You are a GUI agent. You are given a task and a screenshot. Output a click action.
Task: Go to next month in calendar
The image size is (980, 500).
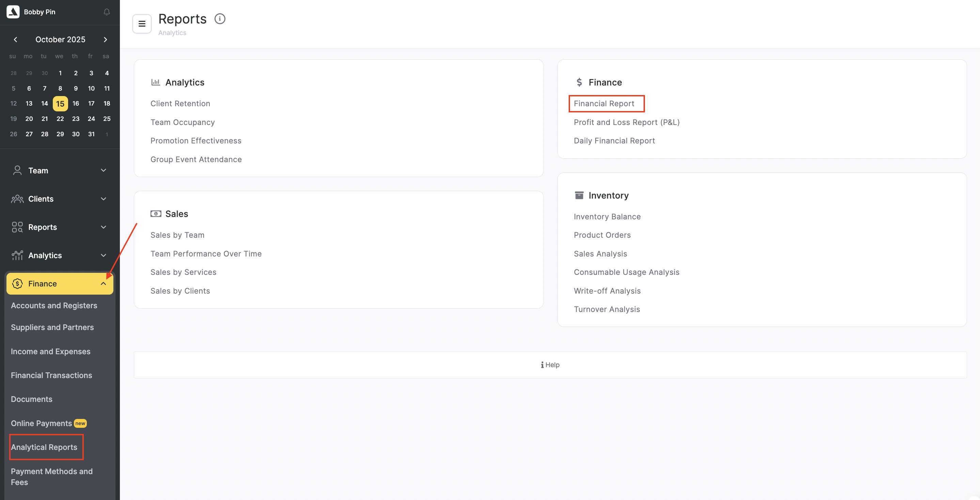(x=105, y=40)
